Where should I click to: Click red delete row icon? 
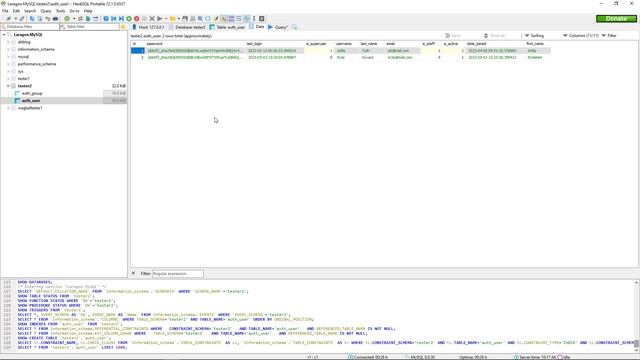[137, 19]
